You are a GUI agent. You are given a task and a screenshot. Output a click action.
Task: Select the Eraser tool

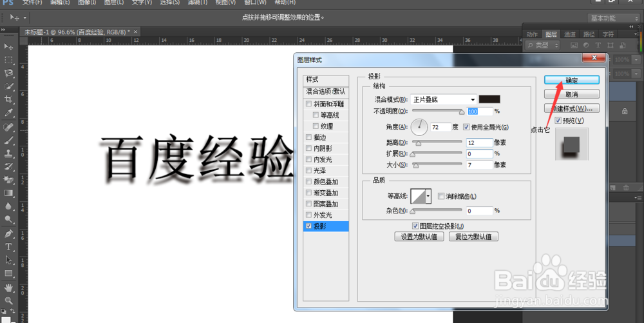[8, 180]
